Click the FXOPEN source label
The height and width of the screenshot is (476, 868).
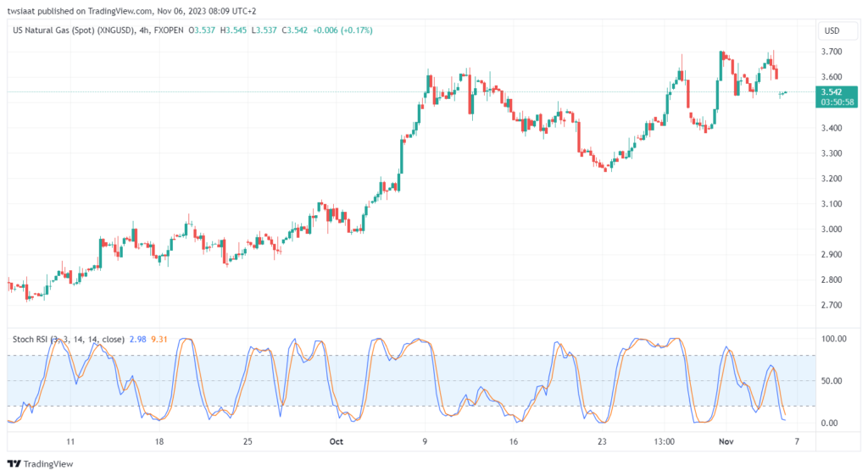click(x=169, y=30)
